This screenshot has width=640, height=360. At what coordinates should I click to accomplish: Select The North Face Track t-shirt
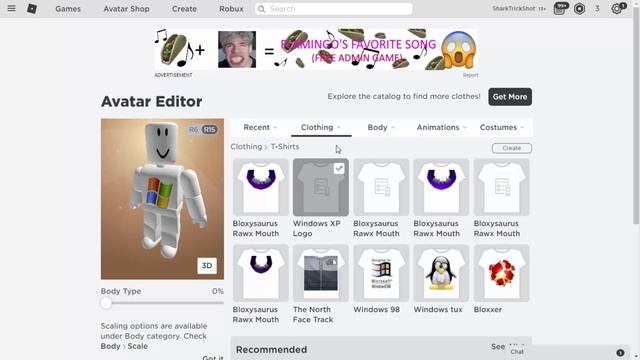coord(320,273)
